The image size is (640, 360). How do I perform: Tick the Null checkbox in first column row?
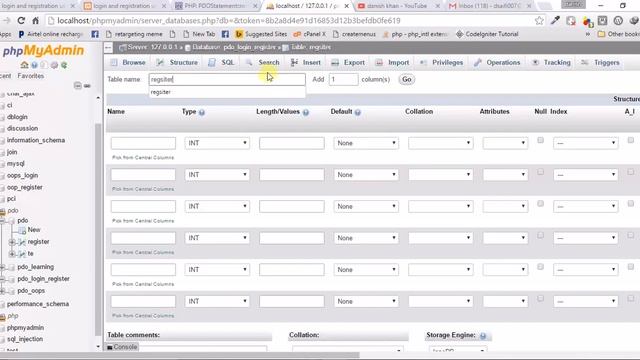point(540,140)
